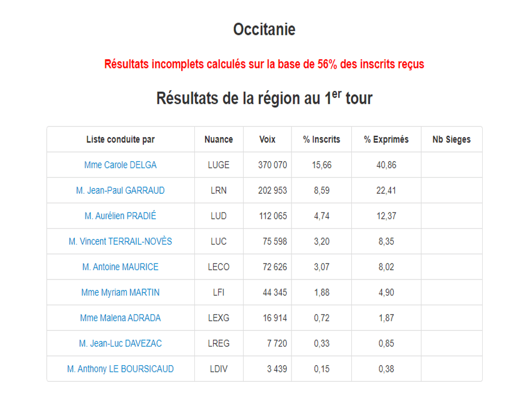Select the M. Vincent TERRAIL-NOVÈS link
Screen dimensions: 532x399
tap(120, 242)
